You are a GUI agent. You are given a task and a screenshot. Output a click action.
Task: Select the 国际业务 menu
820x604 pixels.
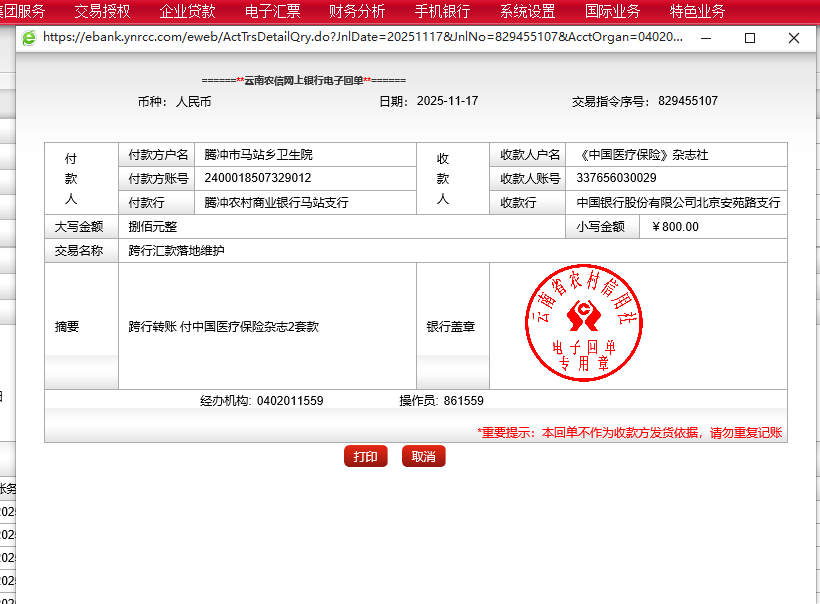coord(612,12)
